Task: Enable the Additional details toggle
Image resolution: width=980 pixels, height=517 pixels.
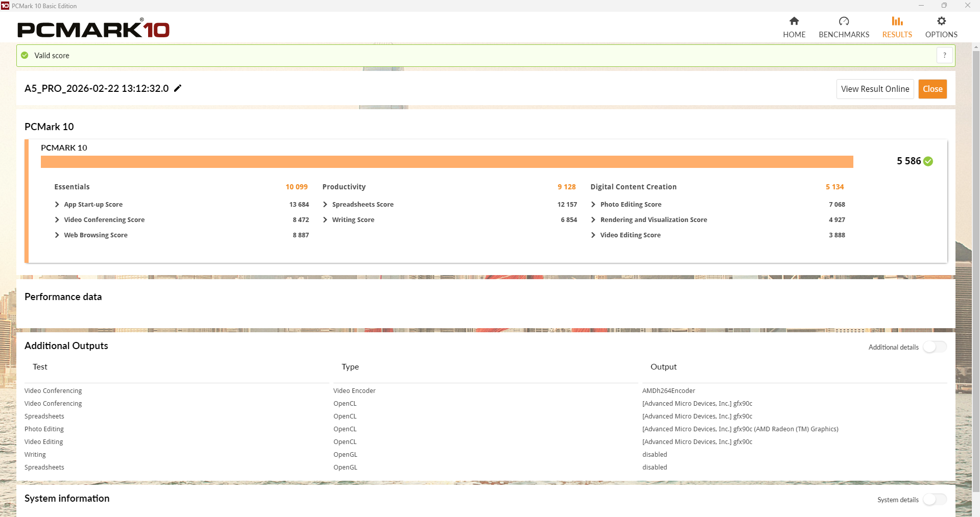Action: tap(935, 347)
